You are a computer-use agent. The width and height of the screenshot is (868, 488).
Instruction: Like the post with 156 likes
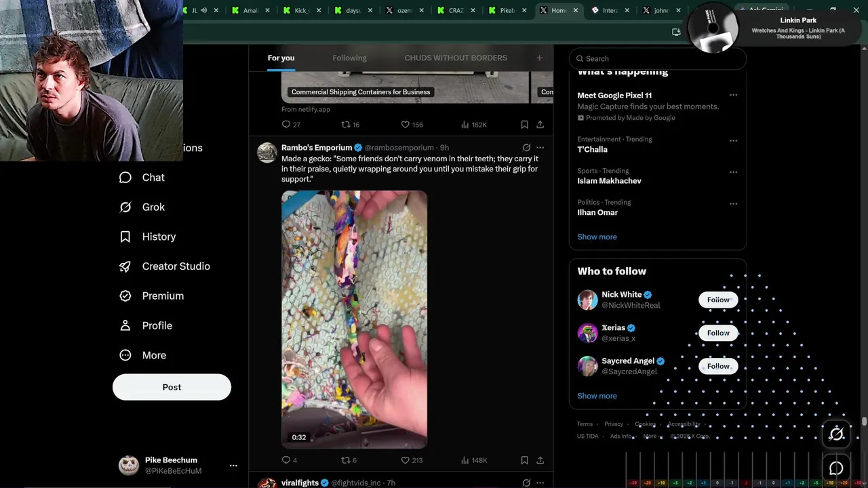pyautogui.click(x=406, y=125)
